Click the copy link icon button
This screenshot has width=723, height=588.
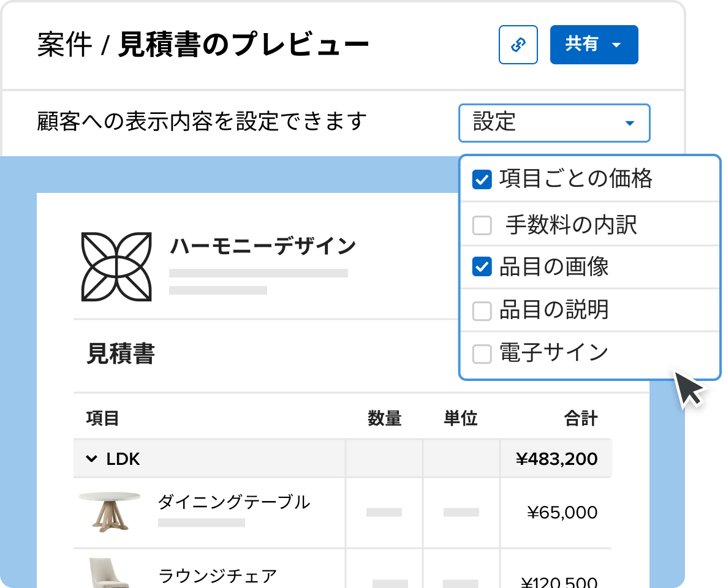click(518, 45)
